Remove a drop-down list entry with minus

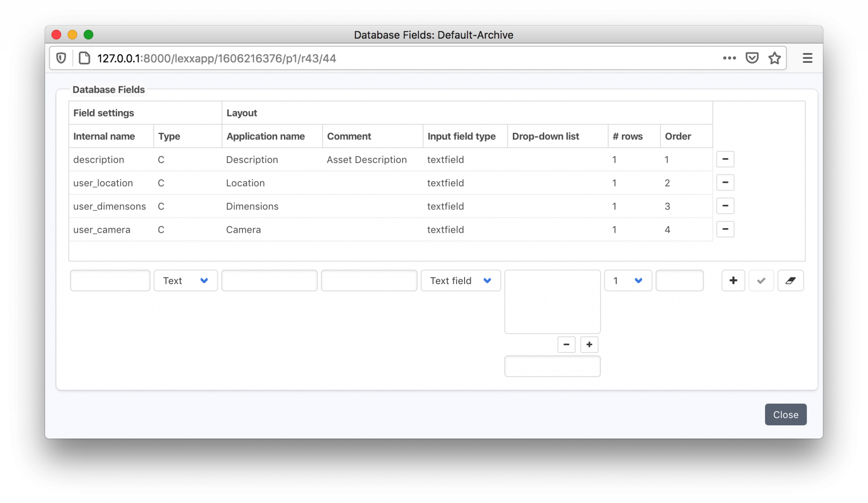[x=566, y=344]
